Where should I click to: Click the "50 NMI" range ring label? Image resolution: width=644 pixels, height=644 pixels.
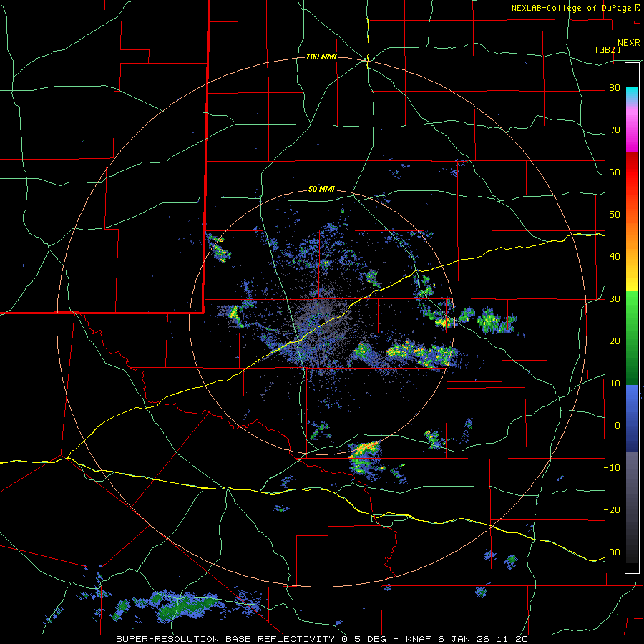pyautogui.click(x=321, y=190)
